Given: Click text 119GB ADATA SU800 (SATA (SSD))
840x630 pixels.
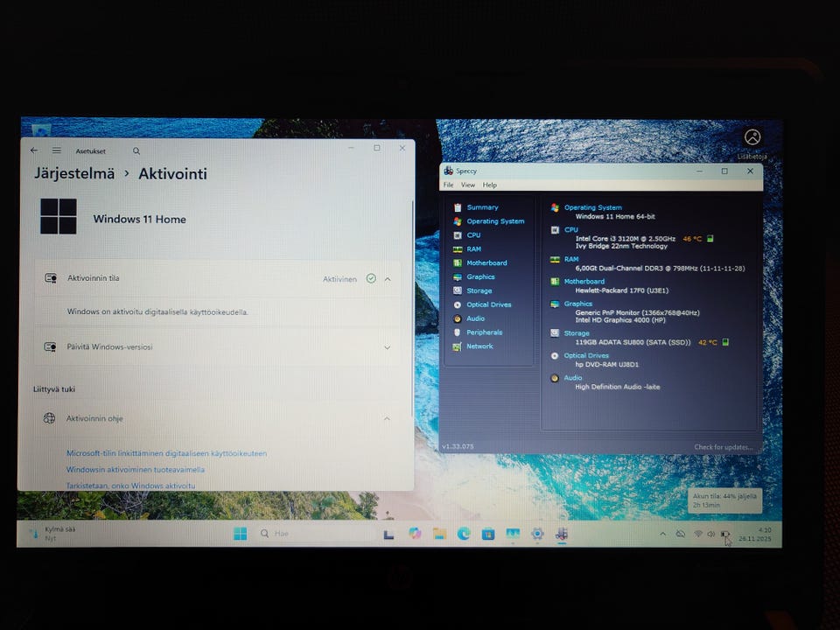Looking at the screenshot, I should [x=633, y=342].
